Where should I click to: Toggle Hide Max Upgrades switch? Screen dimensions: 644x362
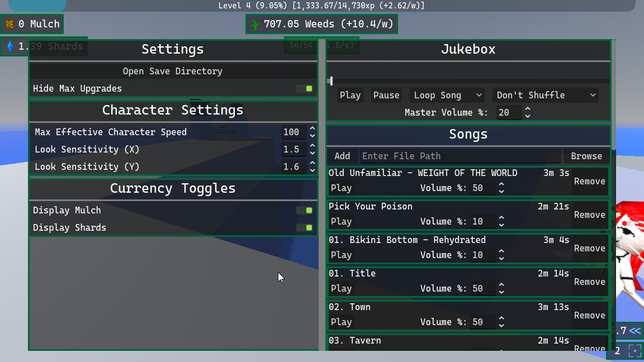(x=305, y=89)
